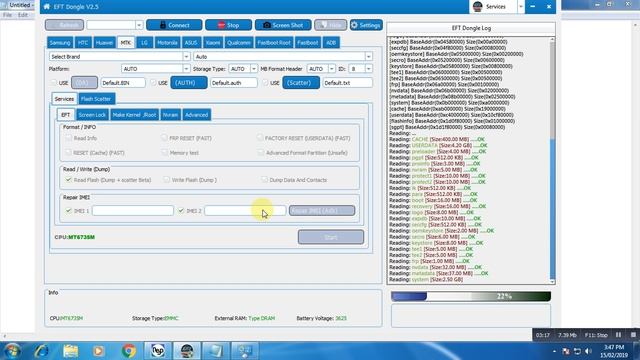This screenshot has height=360, width=640.
Task: Select the Read Info option
Action: [x=69, y=138]
